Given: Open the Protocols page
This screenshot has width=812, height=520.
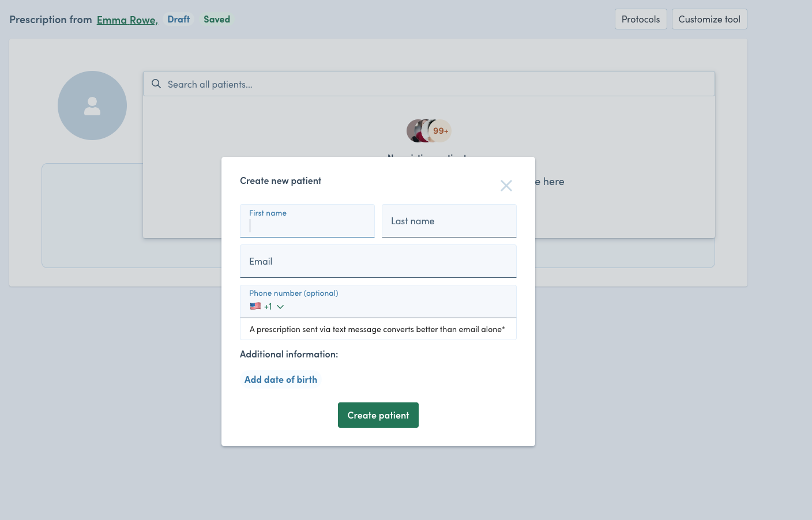Looking at the screenshot, I should click(x=641, y=19).
